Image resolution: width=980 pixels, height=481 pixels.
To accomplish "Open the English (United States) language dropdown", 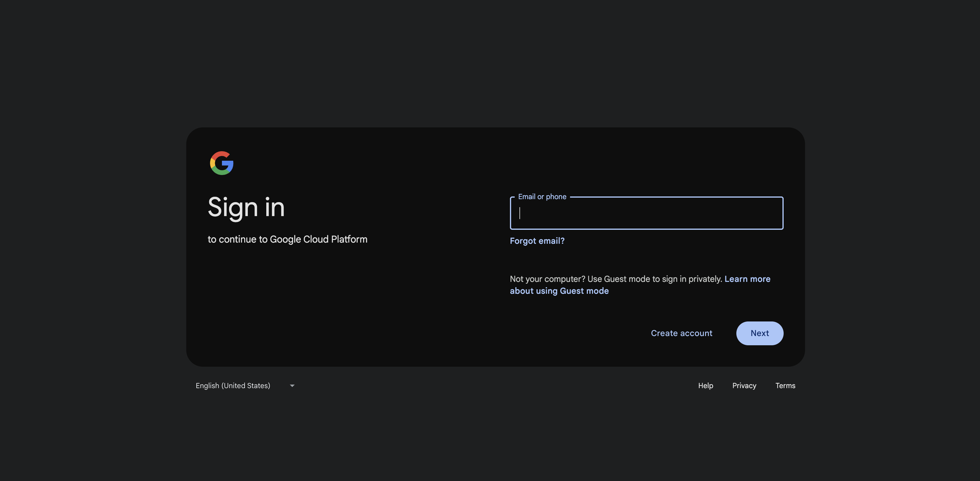I will 245,385.
